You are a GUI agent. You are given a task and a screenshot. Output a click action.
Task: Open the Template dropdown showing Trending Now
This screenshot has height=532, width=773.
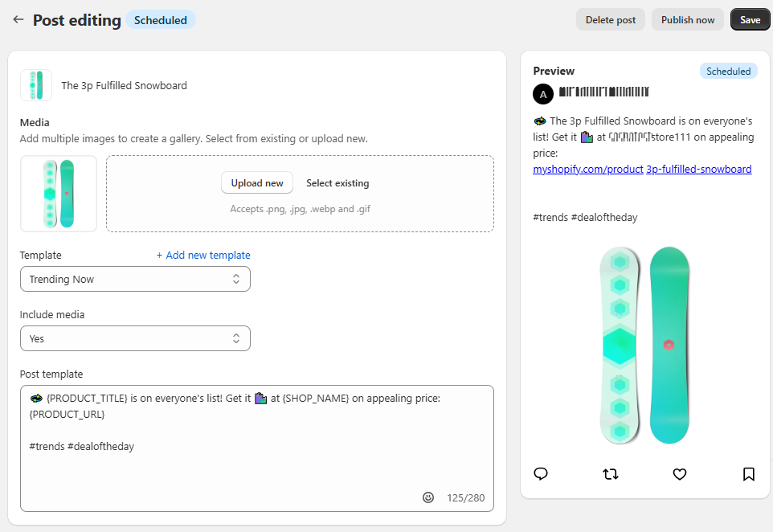click(135, 279)
